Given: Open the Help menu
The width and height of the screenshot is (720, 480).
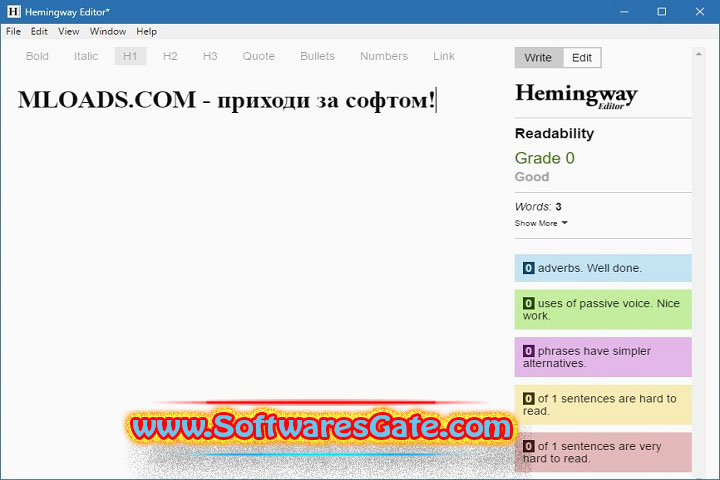Looking at the screenshot, I should (x=146, y=31).
